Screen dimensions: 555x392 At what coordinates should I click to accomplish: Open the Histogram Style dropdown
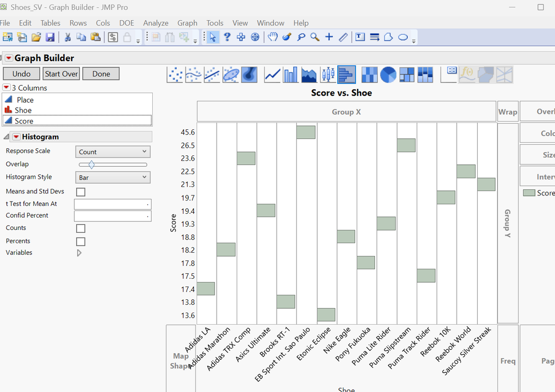(x=113, y=178)
